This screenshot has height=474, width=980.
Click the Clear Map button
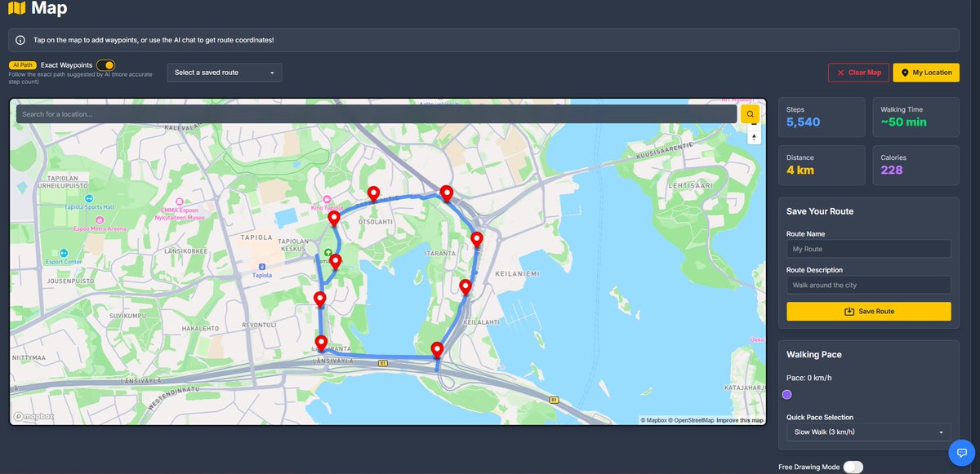pyautogui.click(x=858, y=73)
